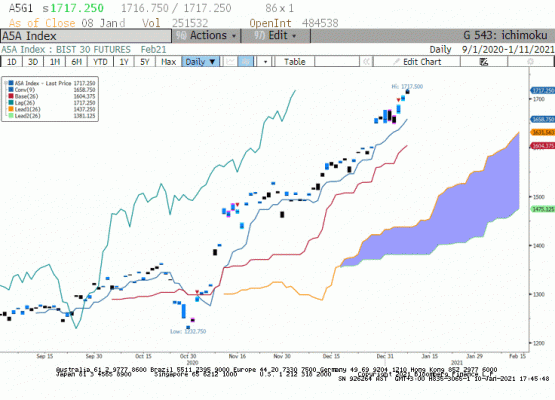Toggle the Lag(26) series in legend
Image resolution: width=555 pixels, height=400 pixels.
[25, 103]
